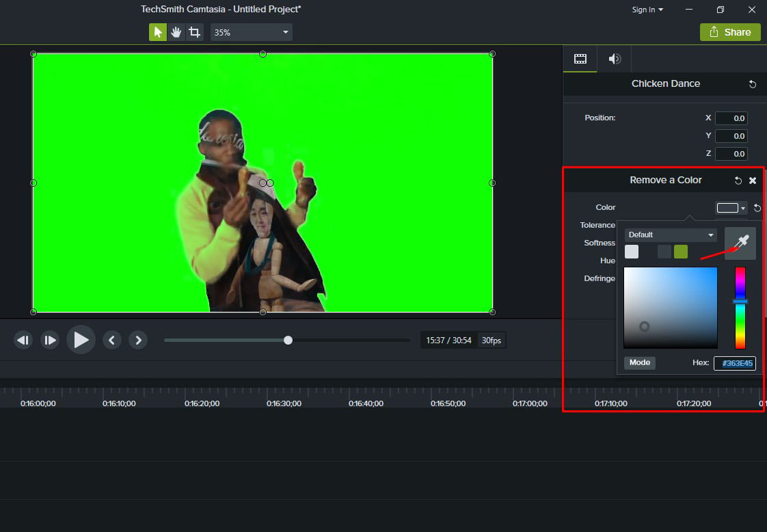Click the Hex value input field
Screen dimensions: 767x532
736,363
